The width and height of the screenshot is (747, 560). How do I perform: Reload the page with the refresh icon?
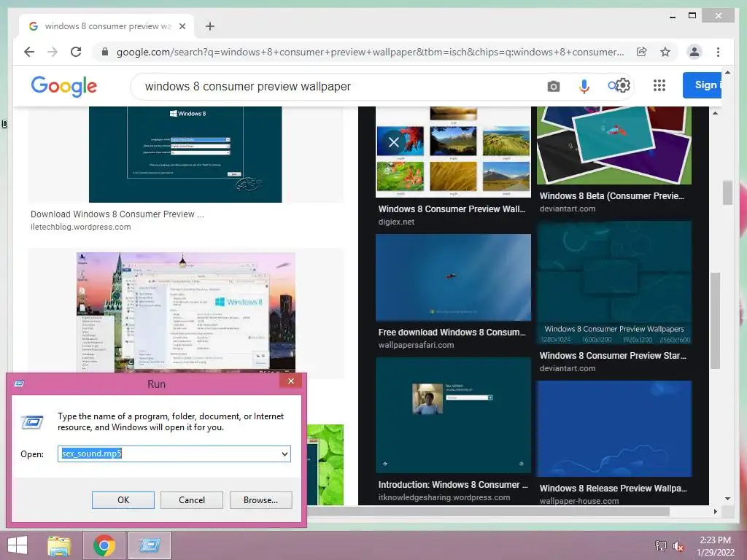(76, 52)
